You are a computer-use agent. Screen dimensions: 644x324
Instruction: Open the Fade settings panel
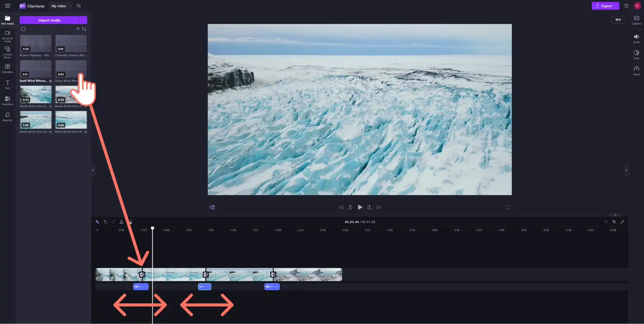[636, 55]
